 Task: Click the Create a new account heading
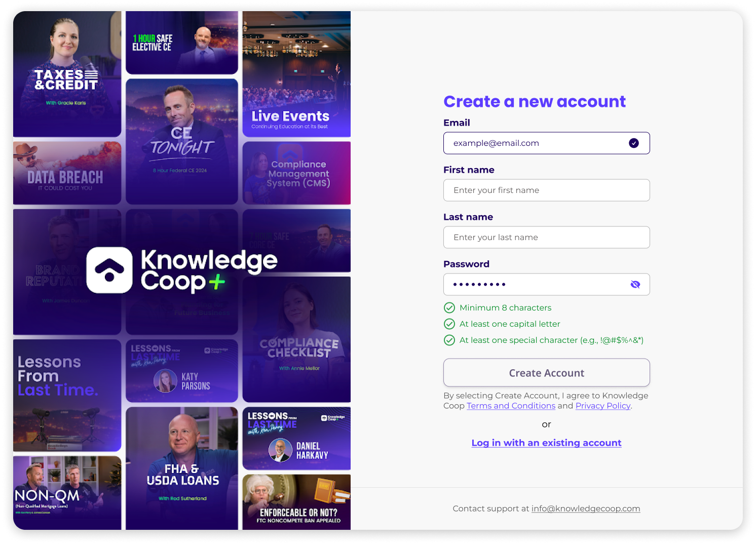coord(535,101)
